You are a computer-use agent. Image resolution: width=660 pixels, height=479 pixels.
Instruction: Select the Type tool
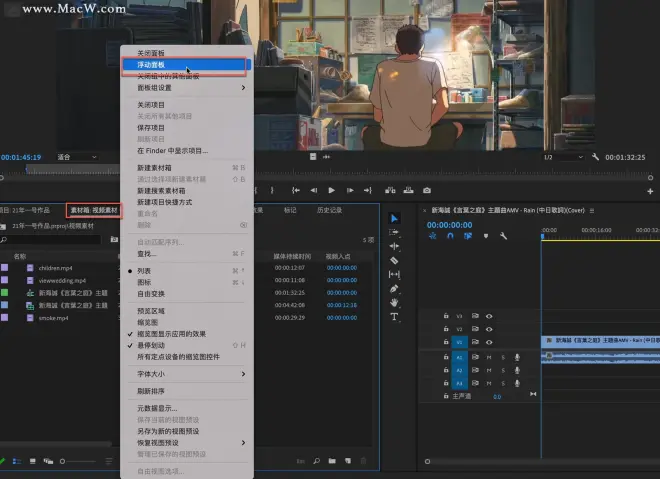point(394,317)
